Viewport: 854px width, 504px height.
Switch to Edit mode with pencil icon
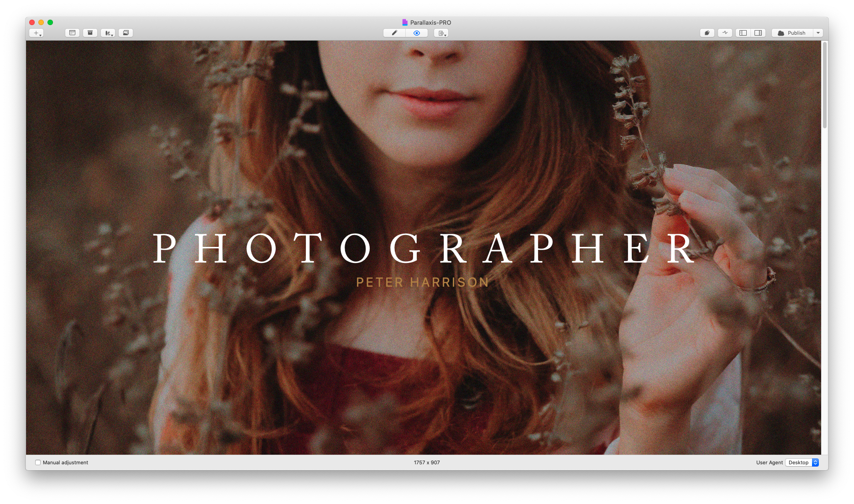[394, 33]
